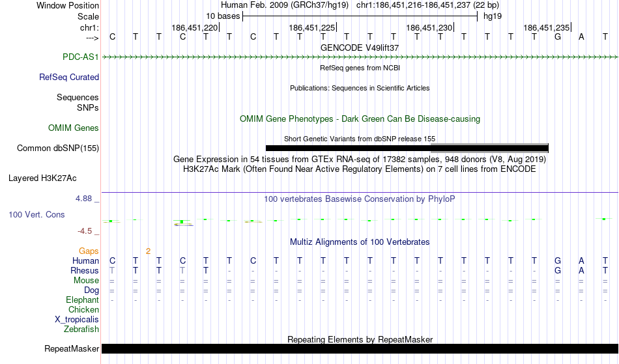Click the GTEx Gene Expression in 54 tissues title
Viewport: 619px width, 364px height.
360,160
